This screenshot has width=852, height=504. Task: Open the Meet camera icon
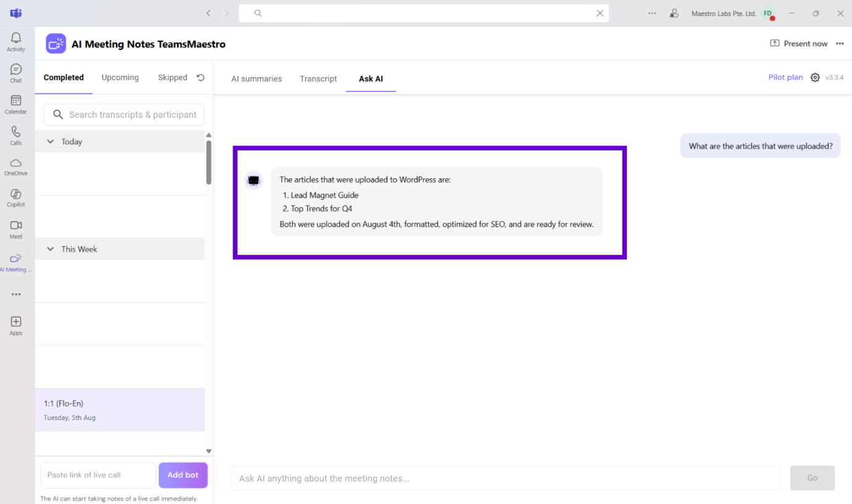click(16, 229)
